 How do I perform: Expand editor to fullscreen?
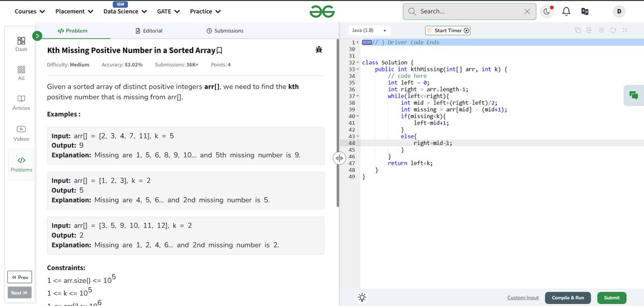pyautogui.click(x=625, y=31)
